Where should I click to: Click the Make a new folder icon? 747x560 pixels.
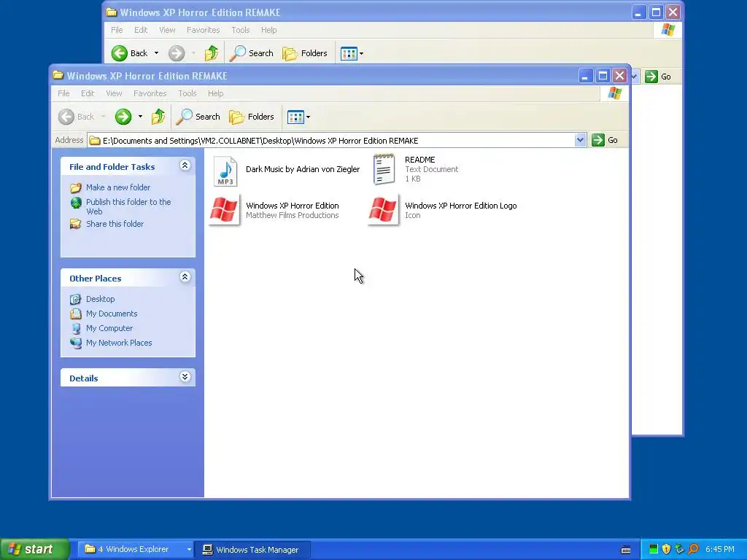(76, 187)
